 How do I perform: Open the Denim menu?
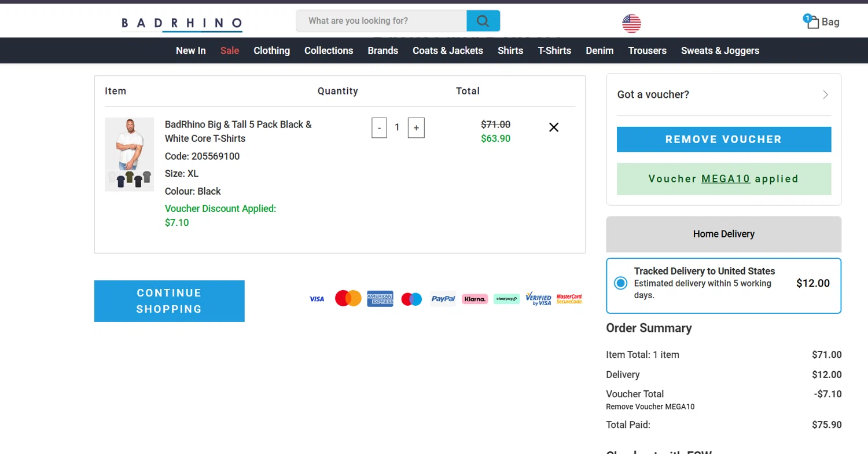[599, 50]
